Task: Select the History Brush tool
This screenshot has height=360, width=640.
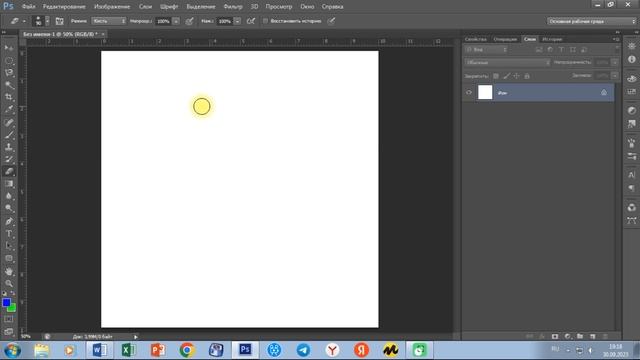Action: pyautogui.click(x=9, y=159)
